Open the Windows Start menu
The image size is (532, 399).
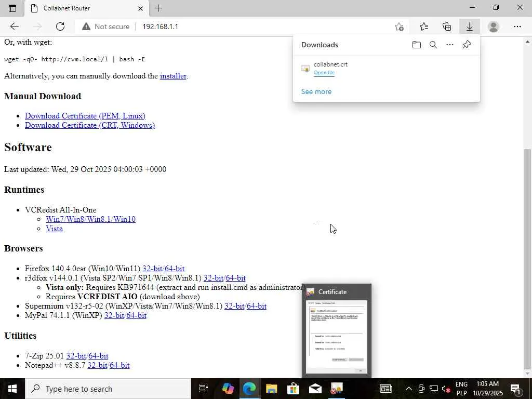pos(12,389)
